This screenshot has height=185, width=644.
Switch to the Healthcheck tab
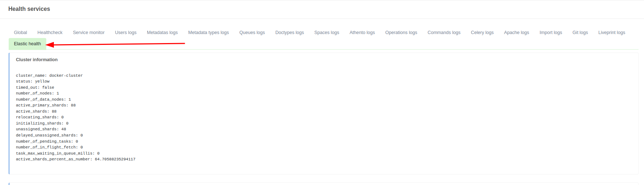(50, 33)
